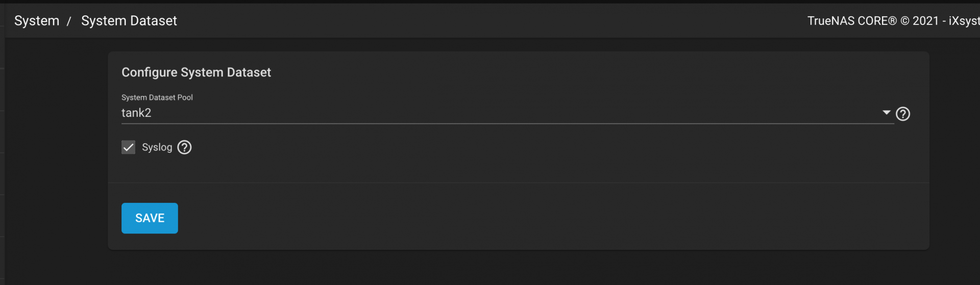
Task: Open help tooltip beside Syslog
Action: click(184, 147)
